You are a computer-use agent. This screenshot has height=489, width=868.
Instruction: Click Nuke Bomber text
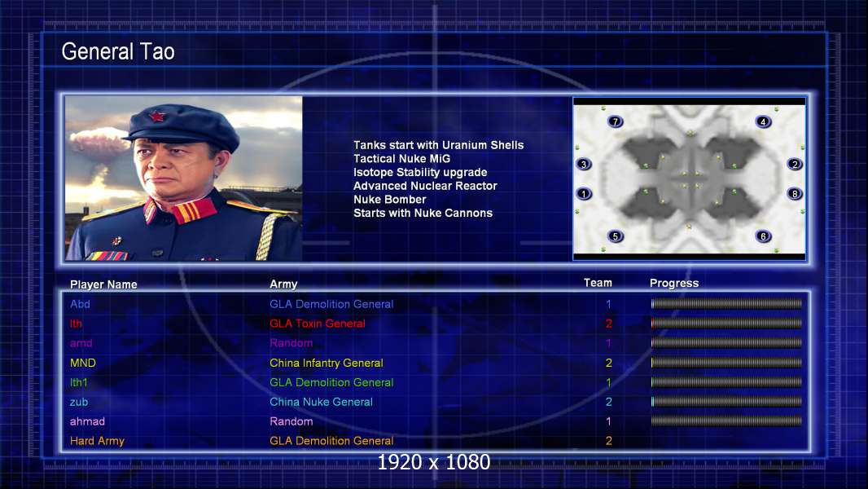coord(390,200)
